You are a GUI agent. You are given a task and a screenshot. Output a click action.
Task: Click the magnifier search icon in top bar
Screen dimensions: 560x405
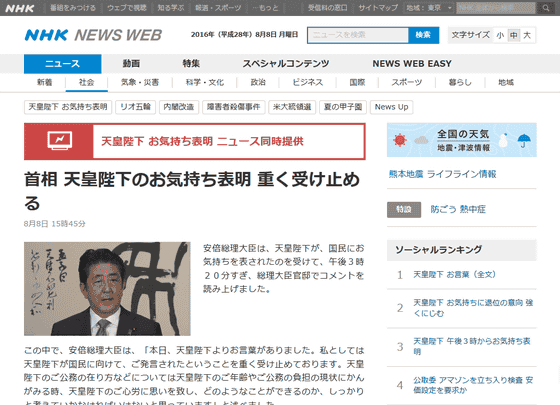point(546,8)
